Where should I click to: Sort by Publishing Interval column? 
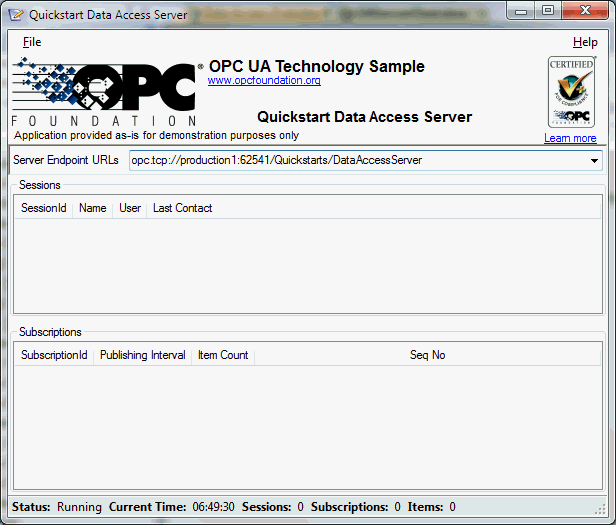pyautogui.click(x=142, y=355)
